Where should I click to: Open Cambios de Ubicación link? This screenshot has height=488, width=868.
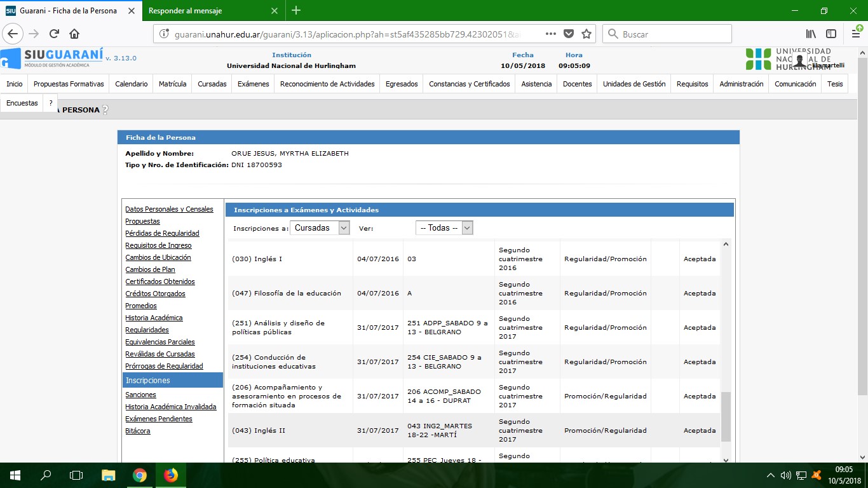[158, 257]
